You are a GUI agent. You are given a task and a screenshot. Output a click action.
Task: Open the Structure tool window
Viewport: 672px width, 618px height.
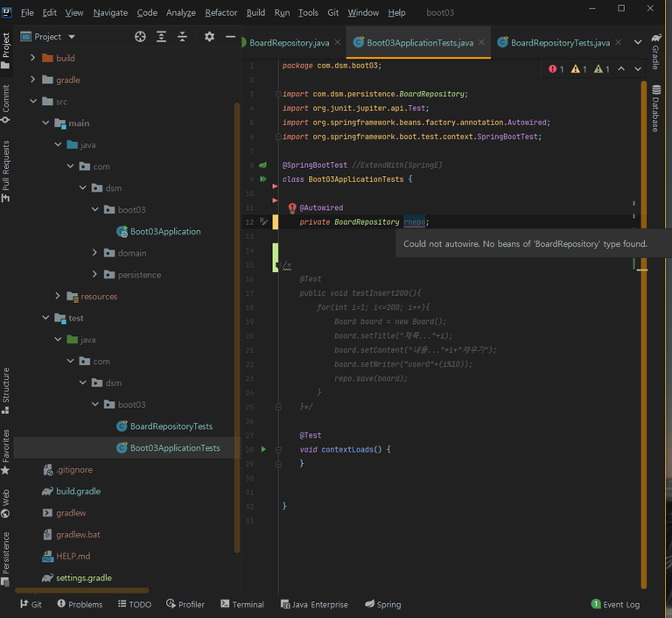6,390
